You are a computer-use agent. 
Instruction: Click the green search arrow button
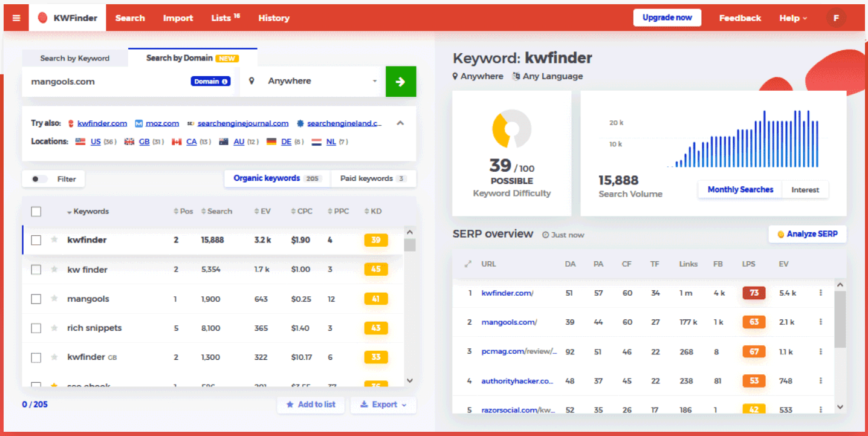pyautogui.click(x=400, y=82)
